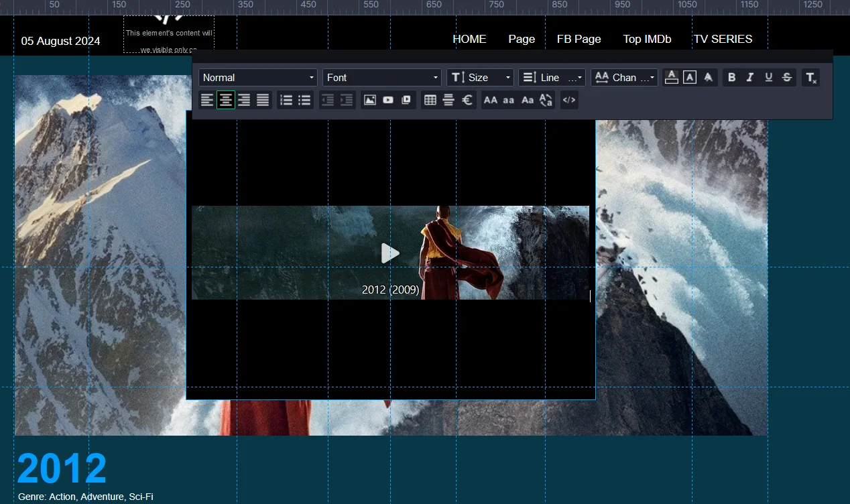Click the change-case icon with circular arrows
Screen dimensions: 850x504
[x=546, y=101]
